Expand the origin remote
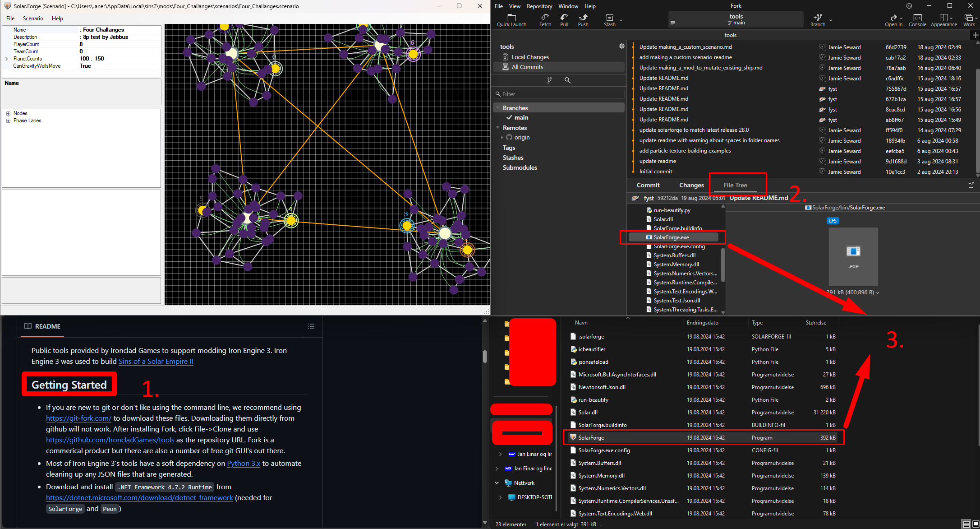The height and width of the screenshot is (529, 980). pos(502,138)
